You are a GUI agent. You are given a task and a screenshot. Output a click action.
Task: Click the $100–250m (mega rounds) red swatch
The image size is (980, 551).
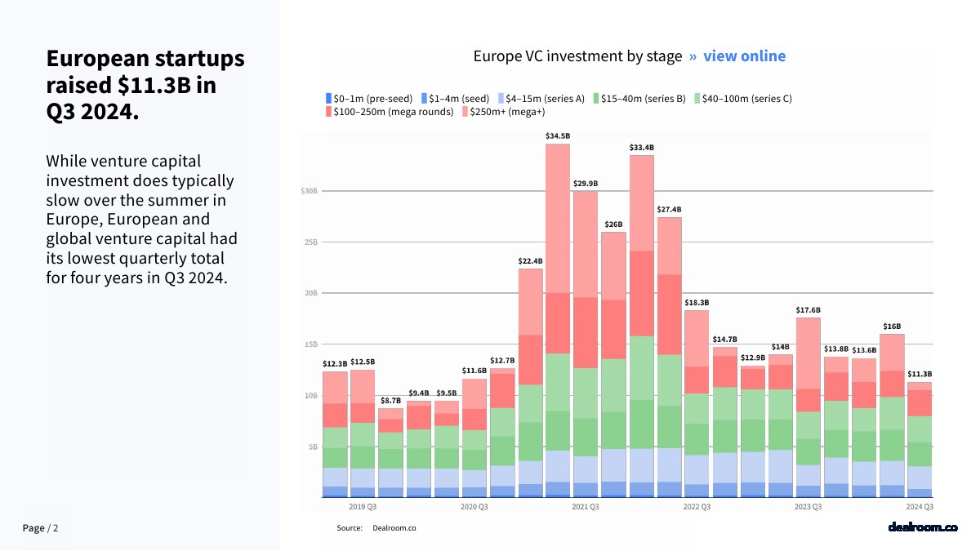click(329, 112)
